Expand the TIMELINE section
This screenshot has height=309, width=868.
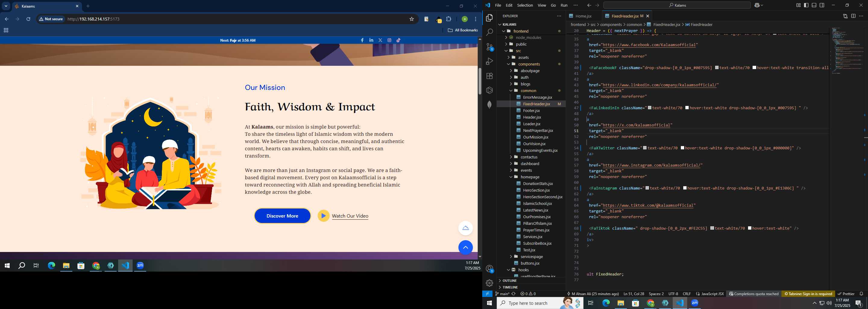click(510, 287)
